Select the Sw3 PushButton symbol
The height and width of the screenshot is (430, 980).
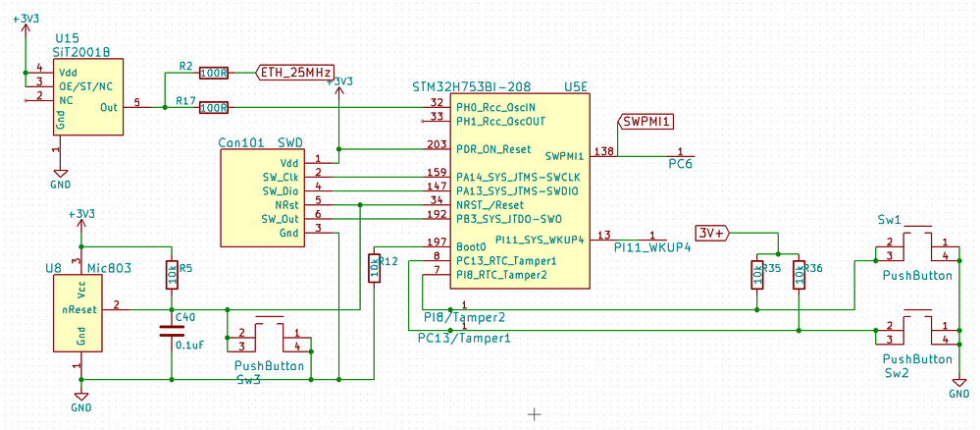pos(270,336)
